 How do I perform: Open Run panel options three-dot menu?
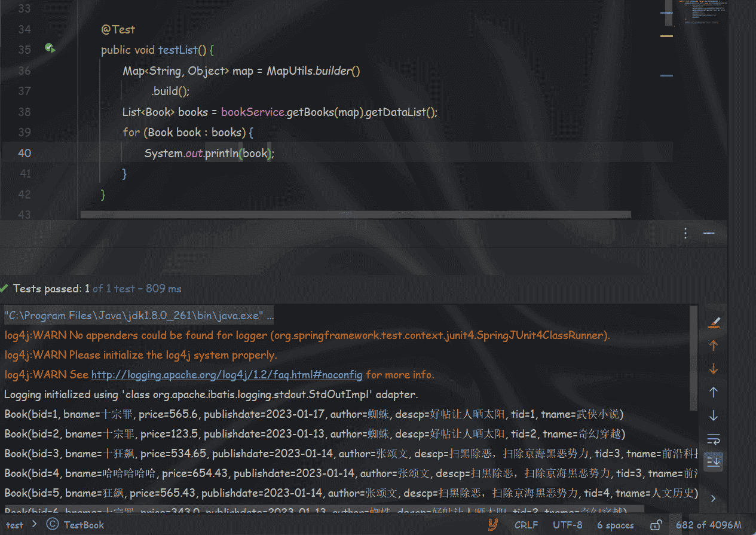[x=685, y=233]
